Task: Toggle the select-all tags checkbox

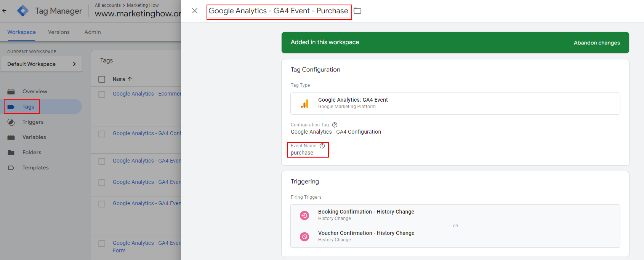Action: pos(102,79)
